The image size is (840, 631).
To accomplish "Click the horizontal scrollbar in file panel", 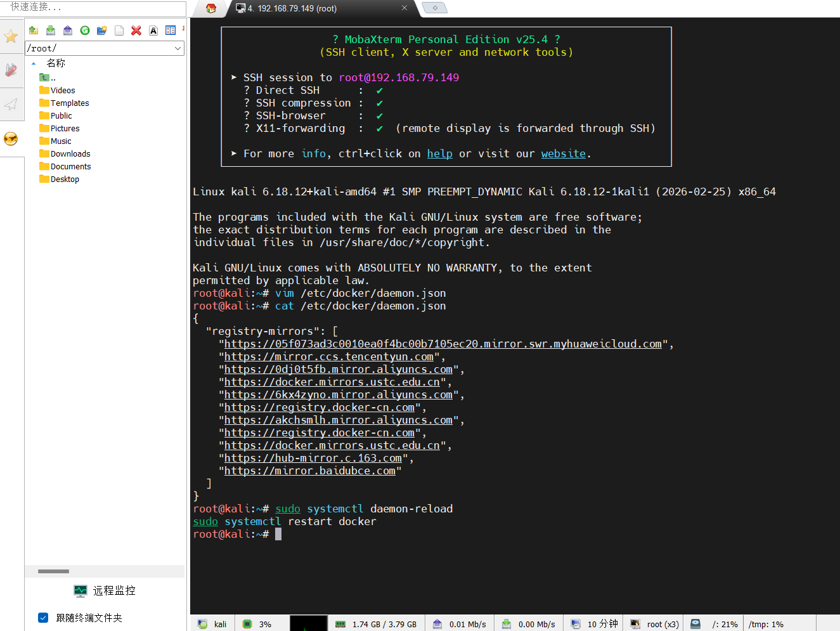I will point(53,571).
